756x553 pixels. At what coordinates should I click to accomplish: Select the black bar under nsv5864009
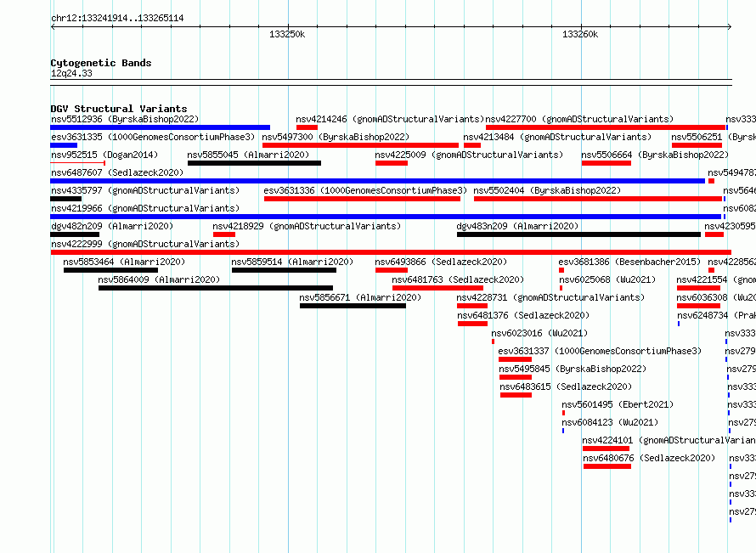216,288
